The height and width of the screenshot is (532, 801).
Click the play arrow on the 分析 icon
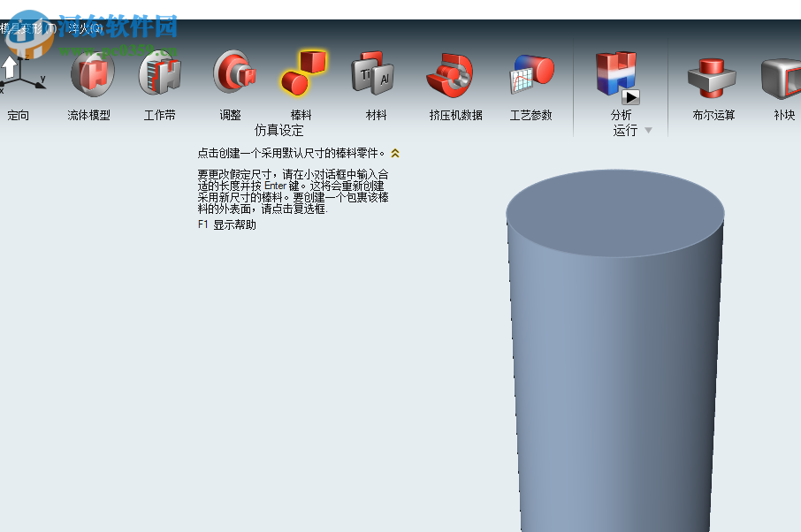pyautogui.click(x=629, y=97)
